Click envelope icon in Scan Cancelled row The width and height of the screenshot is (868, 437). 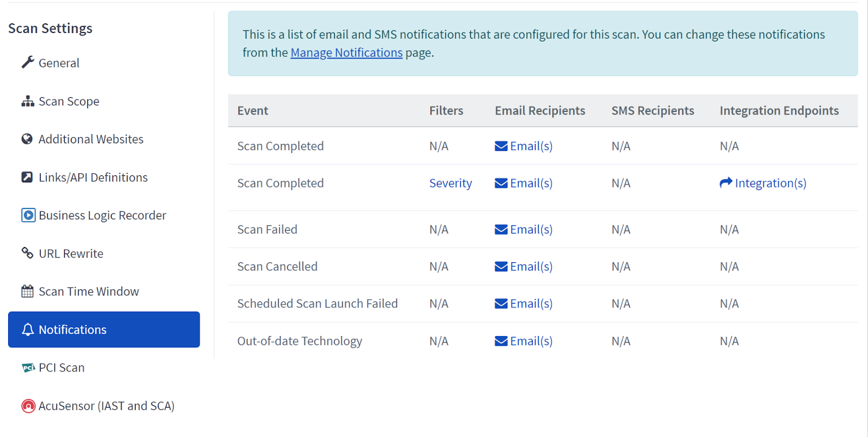coord(501,267)
